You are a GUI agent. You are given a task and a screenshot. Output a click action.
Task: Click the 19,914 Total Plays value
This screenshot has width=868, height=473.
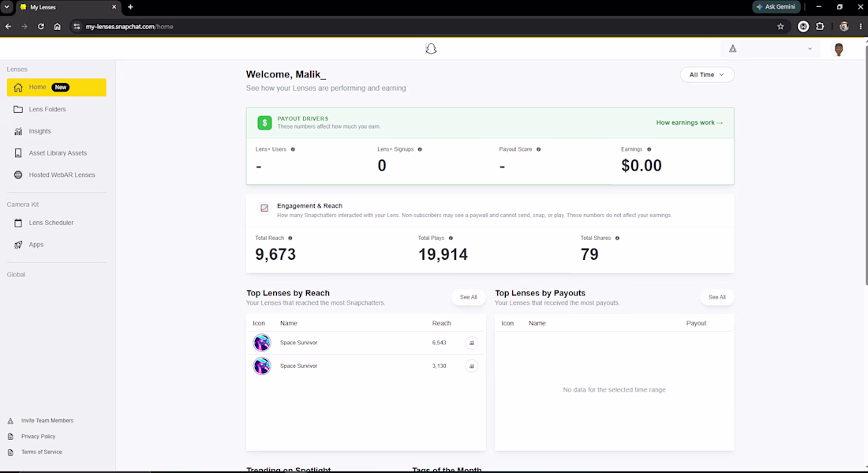coord(443,254)
